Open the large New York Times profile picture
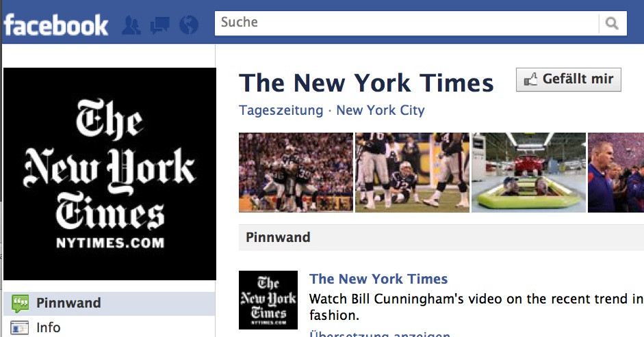644x337 pixels. [x=110, y=174]
